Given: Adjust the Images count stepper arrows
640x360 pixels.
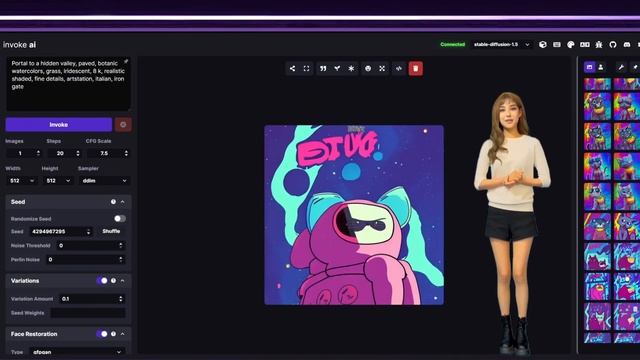Looking at the screenshot, I should point(38,153).
